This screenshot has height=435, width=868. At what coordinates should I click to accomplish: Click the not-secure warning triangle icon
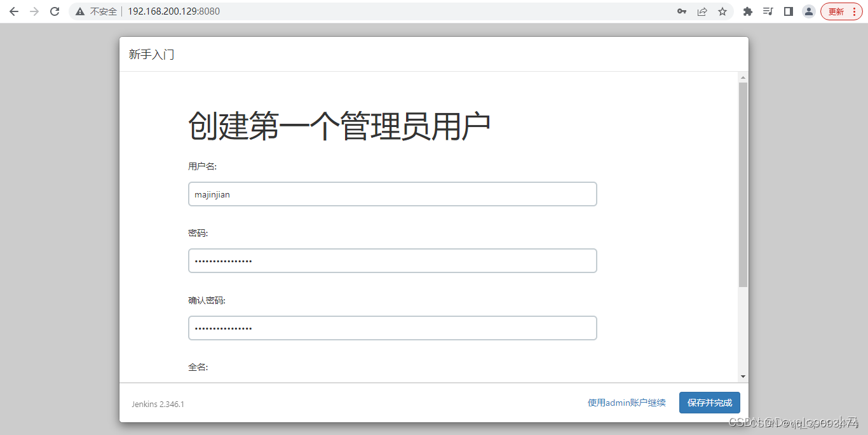[80, 11]
